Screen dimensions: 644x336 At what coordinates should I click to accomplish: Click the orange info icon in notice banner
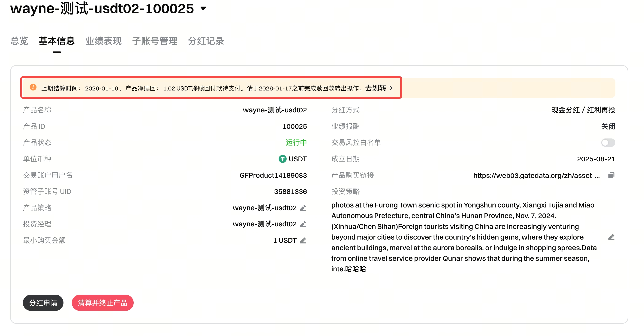pyautogui.click(x=33, y=87)
